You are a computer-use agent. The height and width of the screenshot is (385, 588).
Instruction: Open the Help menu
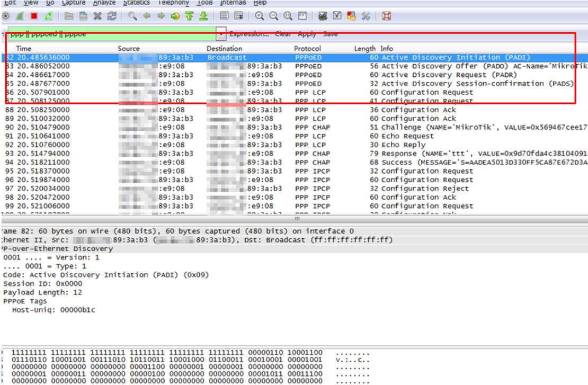[x=260, y=3]
